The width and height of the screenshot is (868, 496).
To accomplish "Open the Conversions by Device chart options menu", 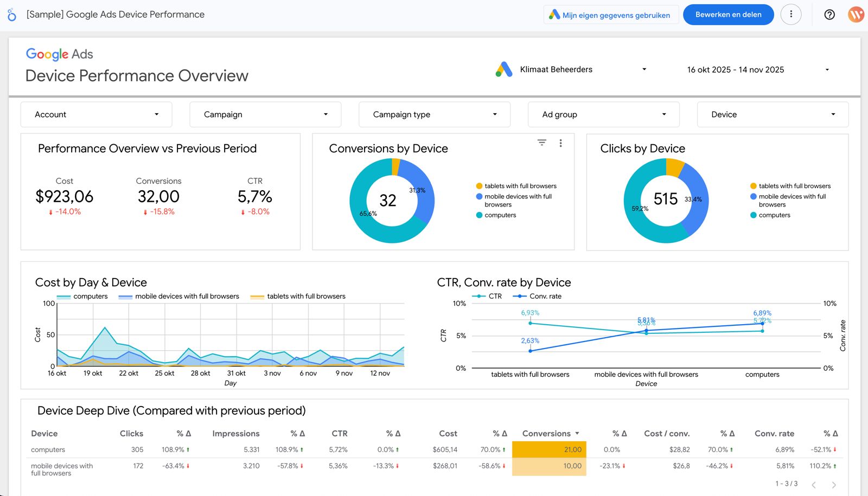I will tap(561, 143).
